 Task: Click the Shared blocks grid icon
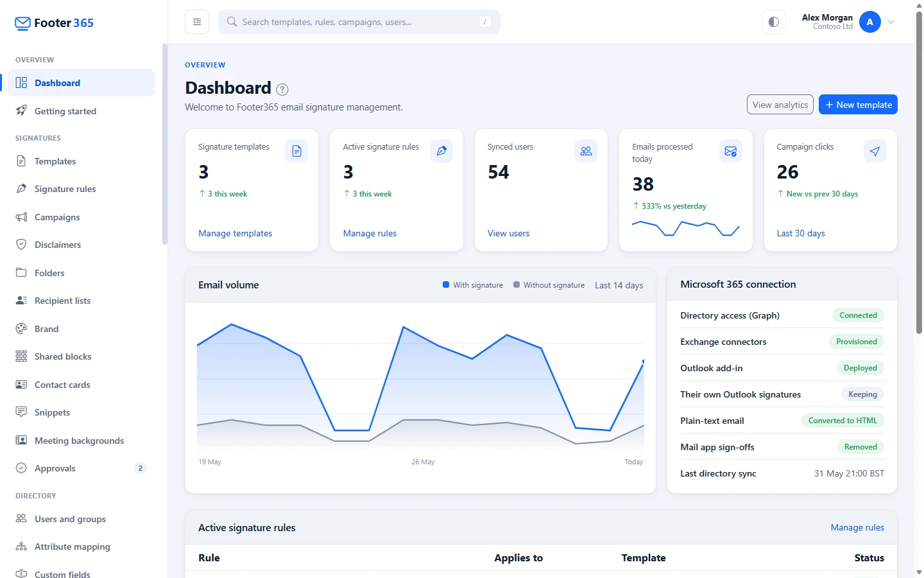tap(21, 356)
